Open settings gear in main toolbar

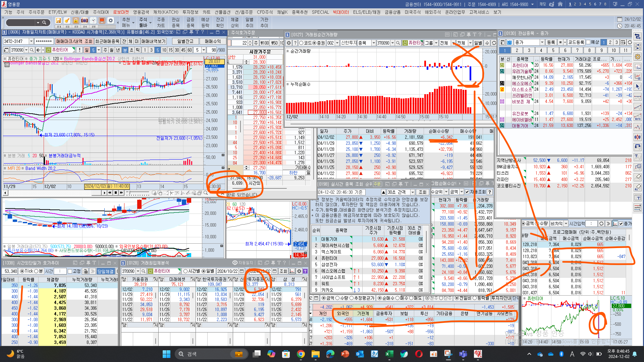tap(111, 20)
